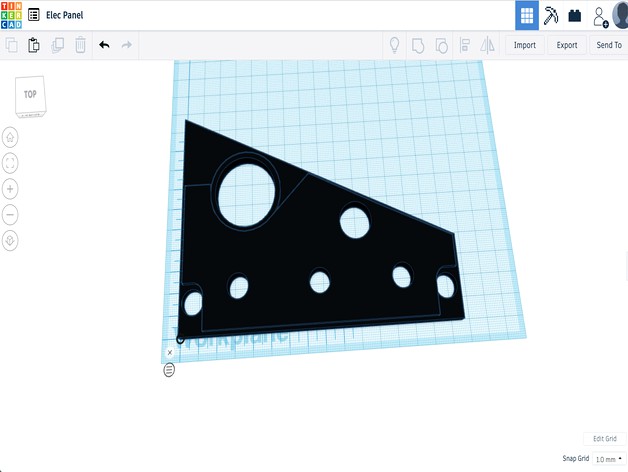The width and height of the screenshot is (628, 472).
Task: Click the Elec Panel design name
Action: [x=65, y=15]
